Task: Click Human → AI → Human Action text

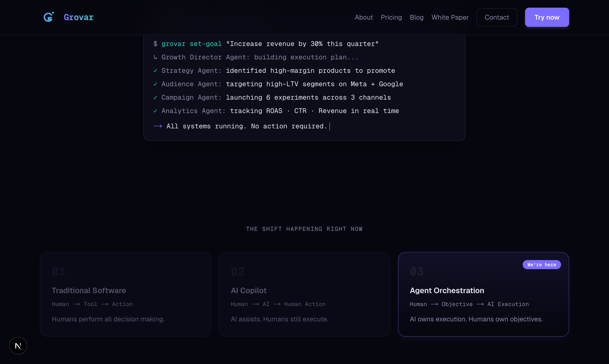Action: tap(278, 304)
